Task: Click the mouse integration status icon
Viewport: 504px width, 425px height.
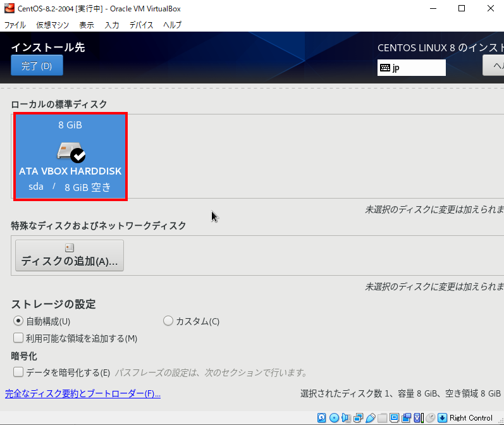Action: click(x=431, y=417)
